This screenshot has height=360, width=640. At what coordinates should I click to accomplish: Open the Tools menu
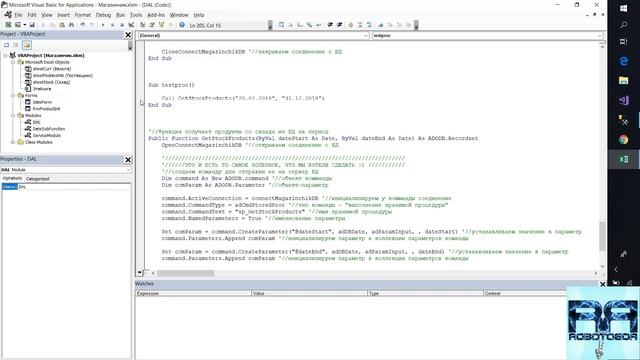(136, 15)
